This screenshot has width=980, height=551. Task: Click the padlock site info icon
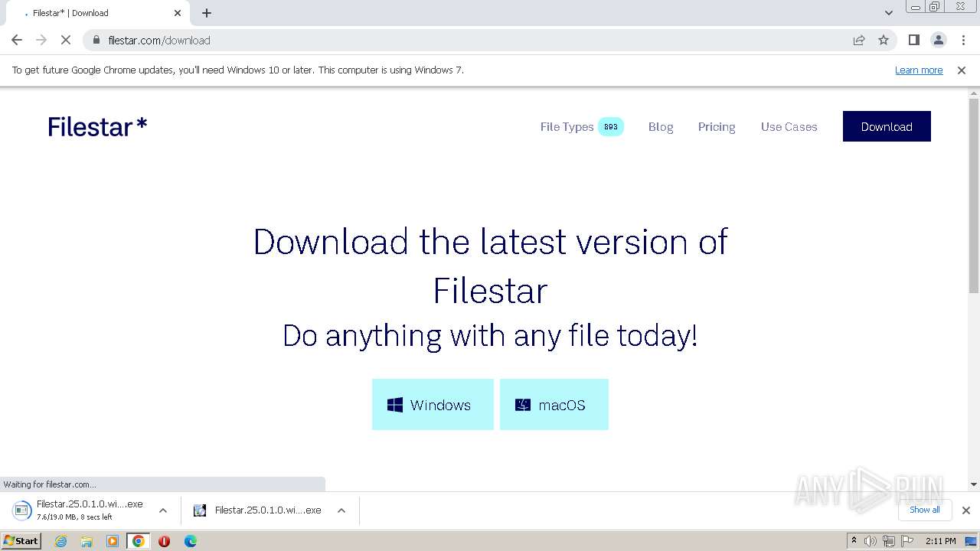tap(96, 40)
